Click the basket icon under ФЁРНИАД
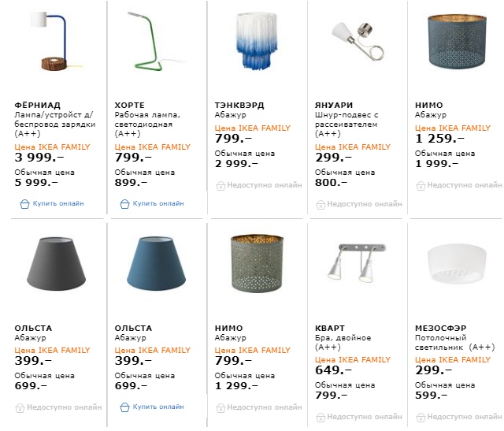The height and width of the screenshot is (431, 504). pos(24,203)
